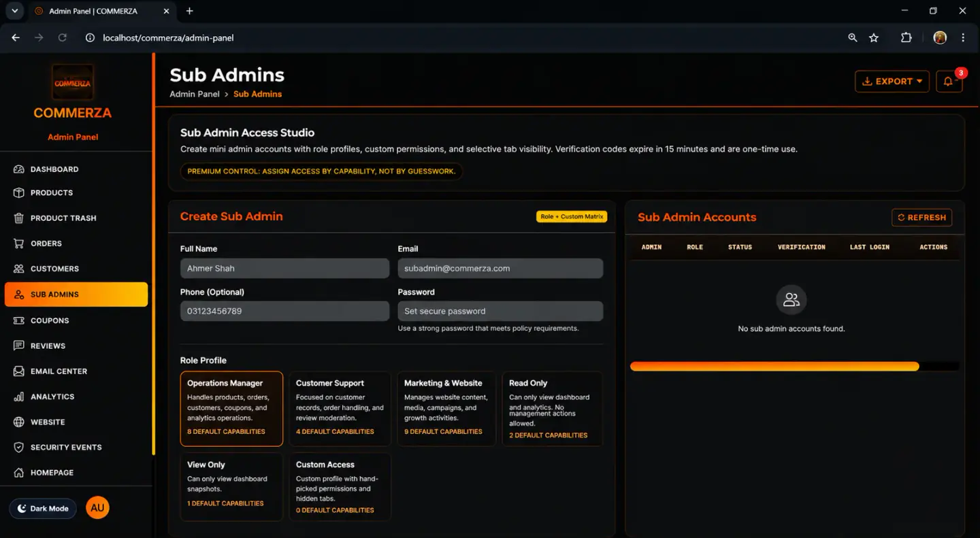The height and width of the screenshot is (538, 980).
Task: Open the Website globe icon
Action: pos(19,422)
